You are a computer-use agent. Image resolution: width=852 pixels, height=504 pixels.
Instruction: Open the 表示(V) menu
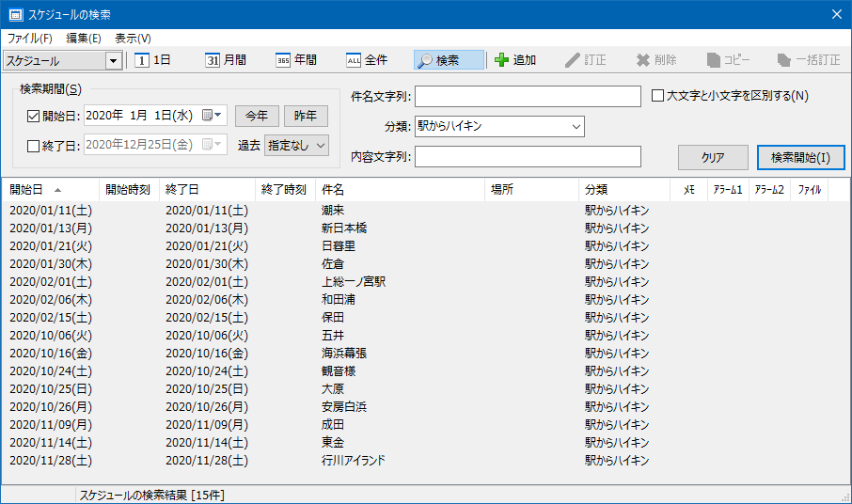click(133, 39)
